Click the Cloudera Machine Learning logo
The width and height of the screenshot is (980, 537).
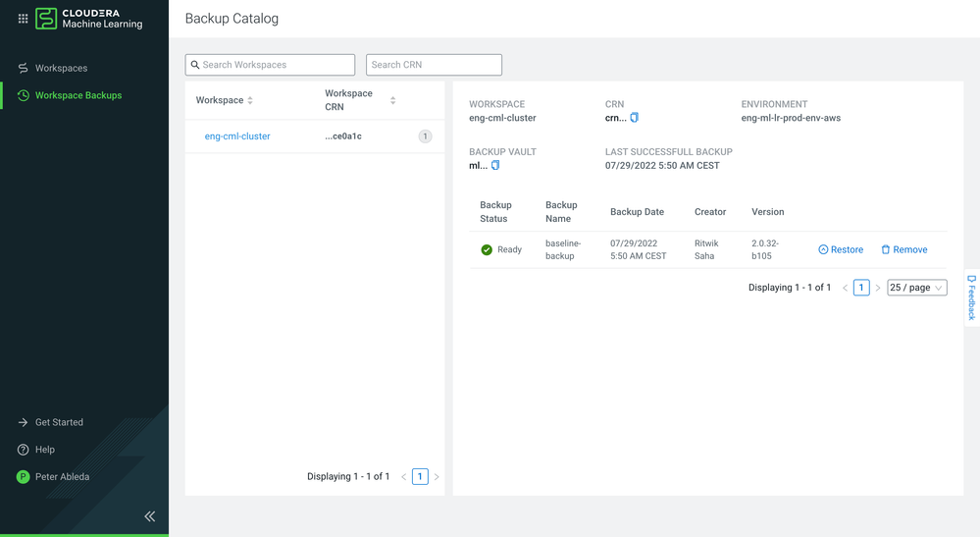89,19
